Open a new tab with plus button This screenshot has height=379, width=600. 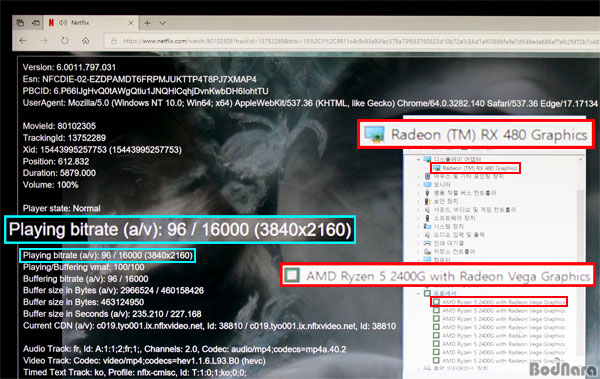[x=147, y=23]
